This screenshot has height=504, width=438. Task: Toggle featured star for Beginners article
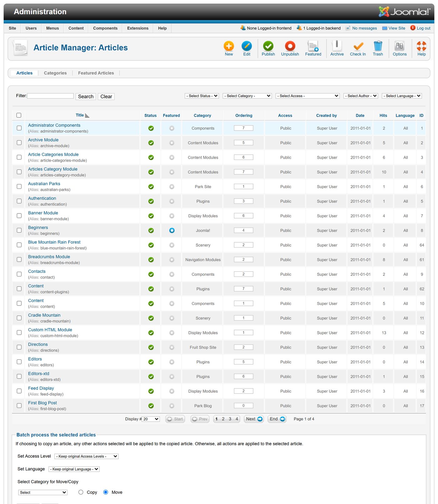(172, 230)
